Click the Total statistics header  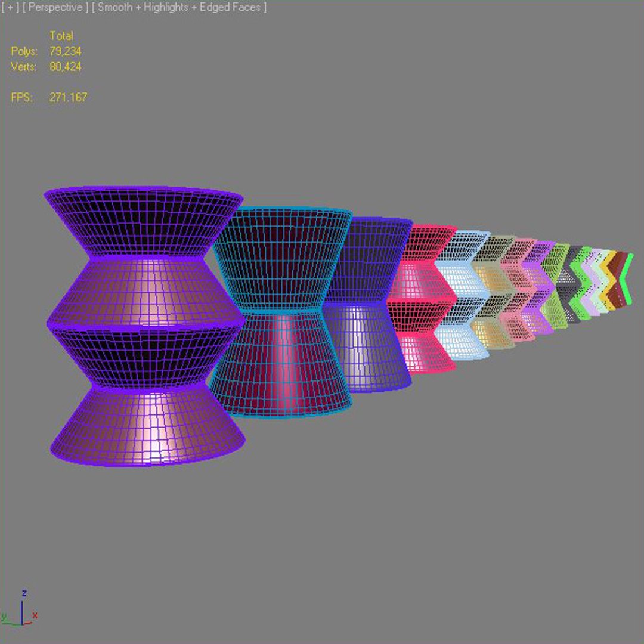(x=61, y=36)
